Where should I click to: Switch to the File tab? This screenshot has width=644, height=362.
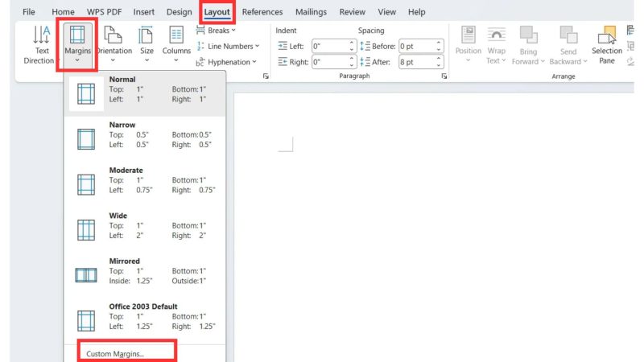[29, 12]
